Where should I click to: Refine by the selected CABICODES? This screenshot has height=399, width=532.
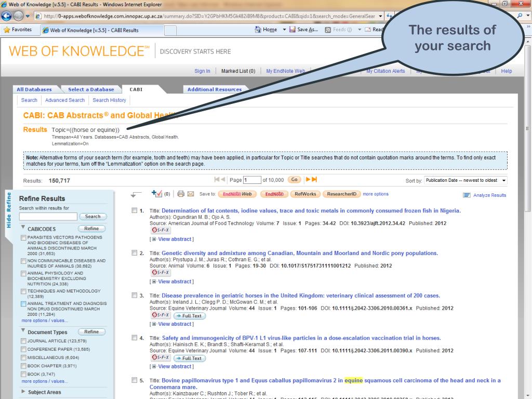tap(91, 229)
